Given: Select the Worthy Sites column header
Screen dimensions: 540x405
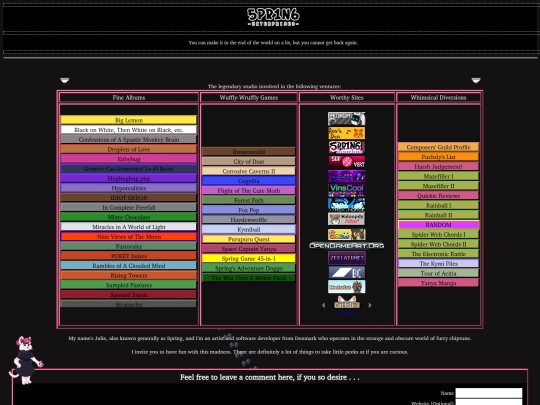Looking at the screenshot, I should pyautogui.click(x=346, y=97).
